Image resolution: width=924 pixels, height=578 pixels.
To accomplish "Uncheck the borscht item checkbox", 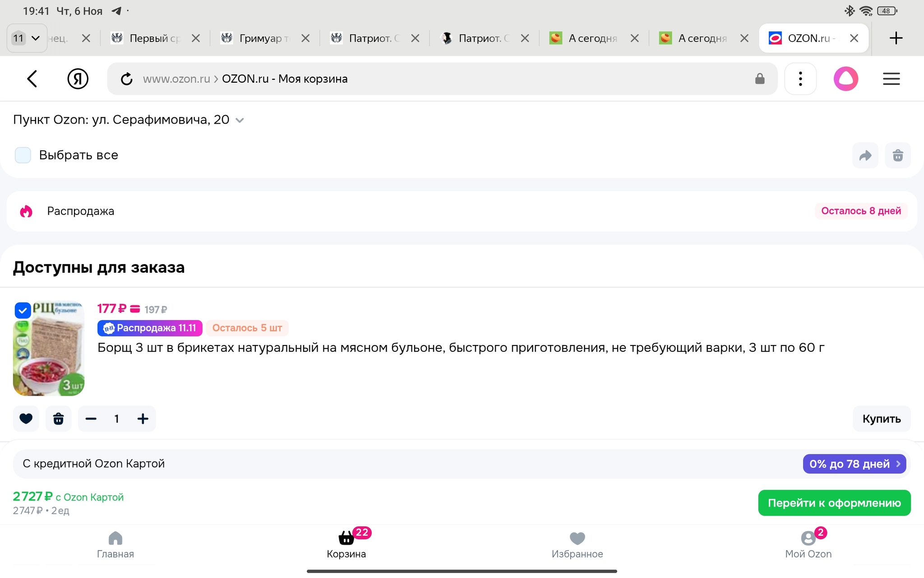I will (23, 310).
